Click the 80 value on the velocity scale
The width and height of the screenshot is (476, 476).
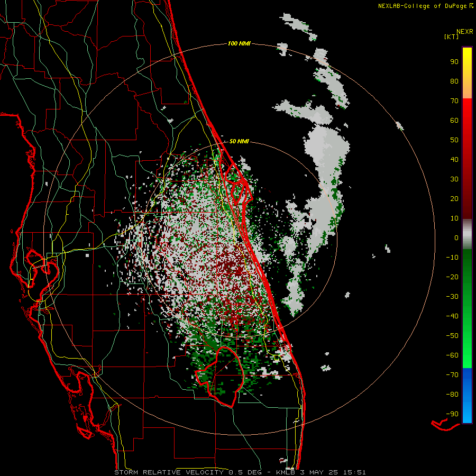click(x=454, y=81)
